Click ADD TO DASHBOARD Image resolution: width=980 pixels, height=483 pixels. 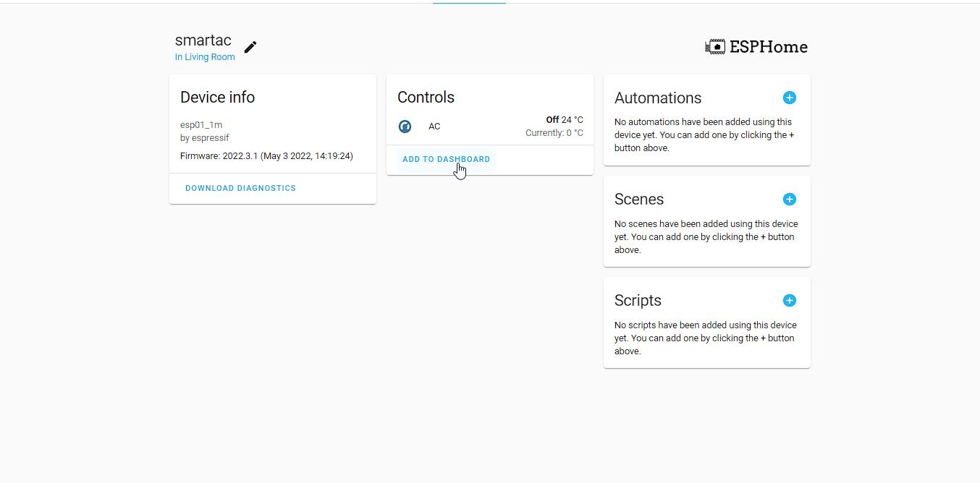(x=446, y=159)
